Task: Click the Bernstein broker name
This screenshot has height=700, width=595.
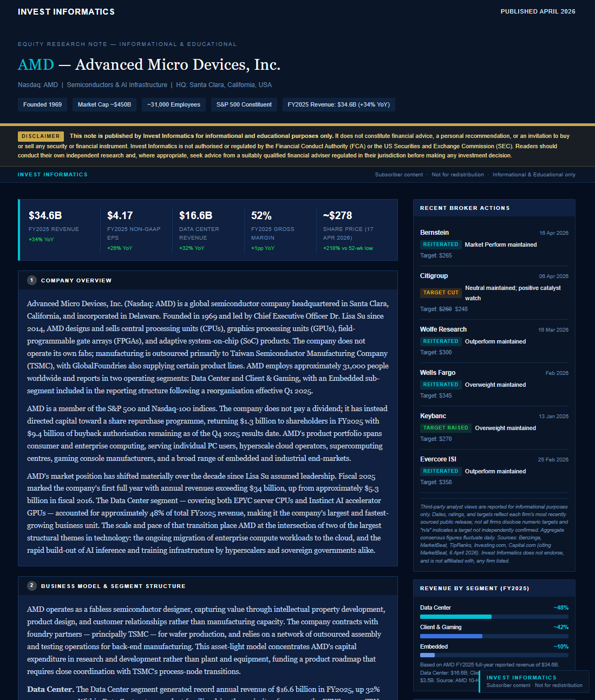Action: pos(434,233)
